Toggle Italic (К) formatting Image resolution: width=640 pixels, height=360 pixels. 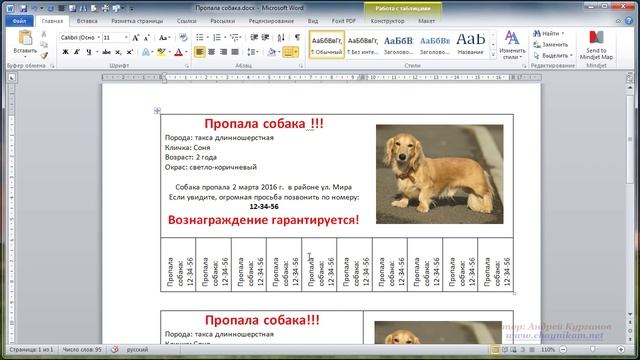pyautogui.click(x=77, y=52)
